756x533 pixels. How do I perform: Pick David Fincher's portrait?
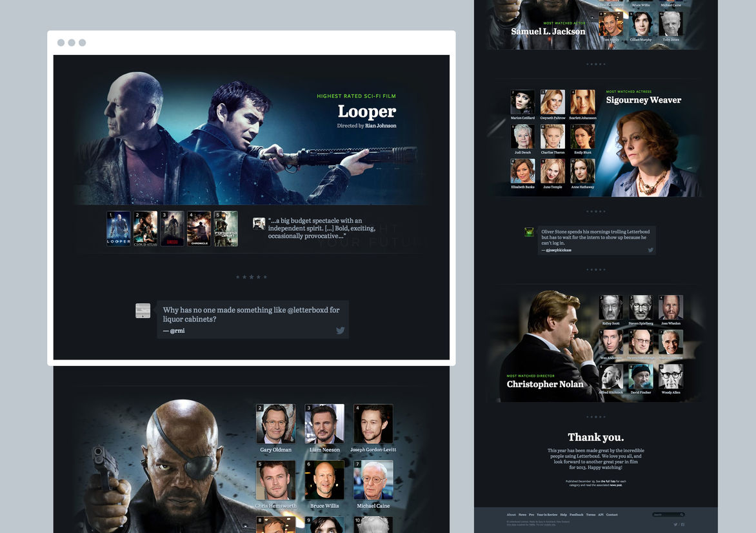pyautogui.click(x=641, y=377)
